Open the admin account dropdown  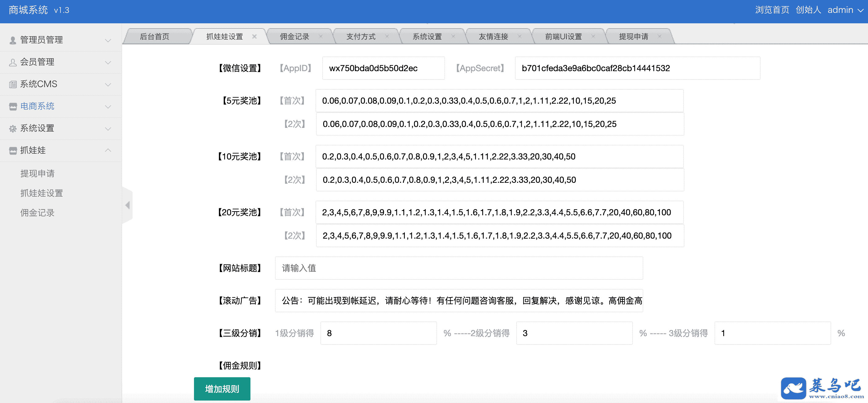pyautogui.click(x=845, y=10)
